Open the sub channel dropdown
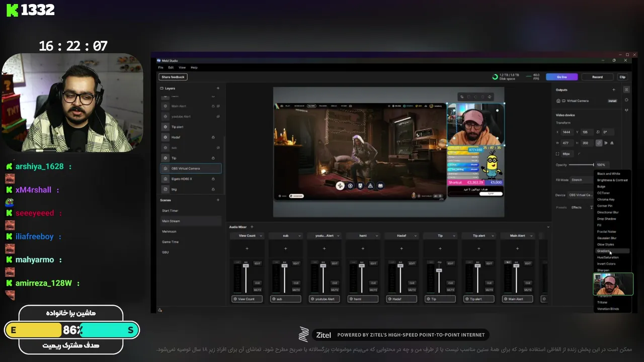This screenshot has height=362, width=644. point(300,236)
